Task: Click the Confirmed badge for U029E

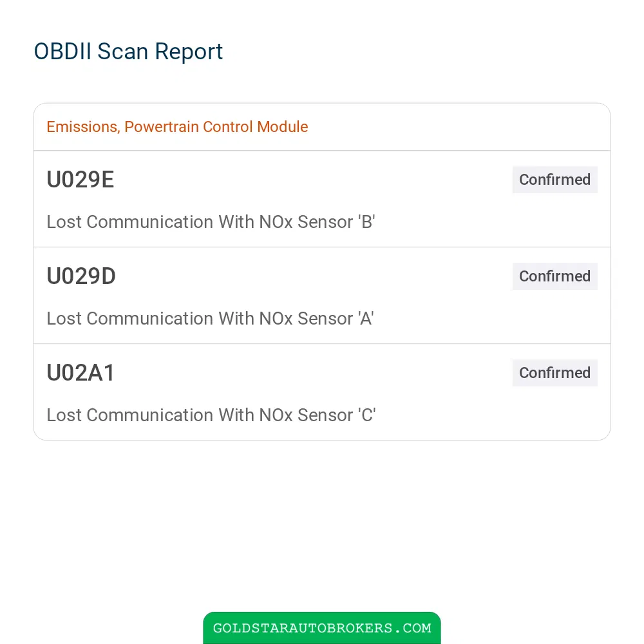Action: [x=554, y=180]
